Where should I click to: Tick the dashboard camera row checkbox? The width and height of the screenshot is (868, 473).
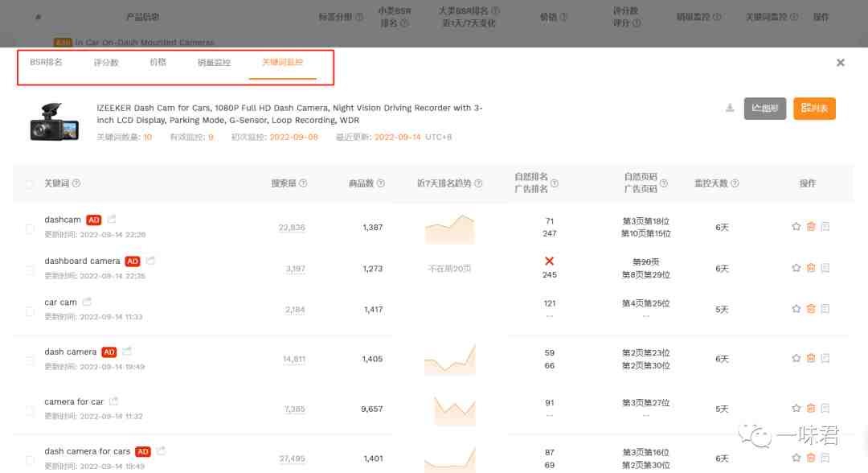30,269
